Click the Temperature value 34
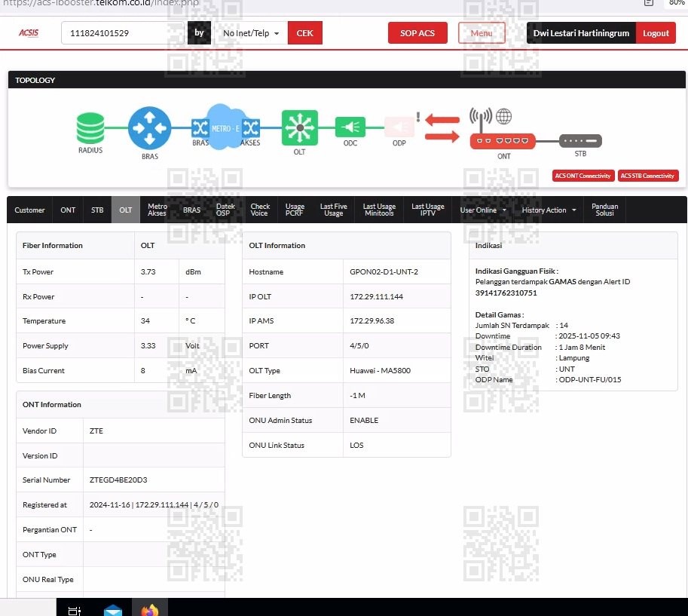 pyautogui.click(x=145, y=321)
